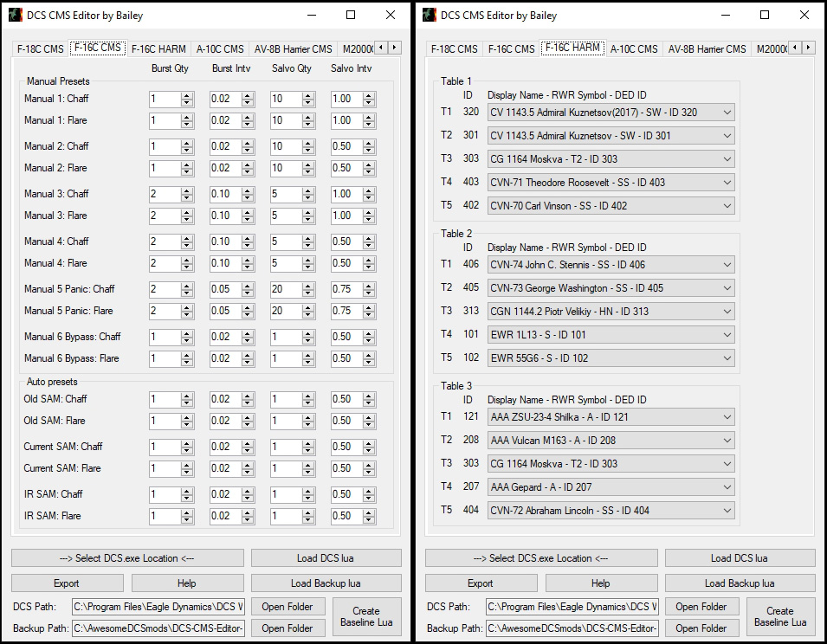Select A-10C CMS tab in left window
This screenshot has width=827, height=644.
[x=220, y=49]
